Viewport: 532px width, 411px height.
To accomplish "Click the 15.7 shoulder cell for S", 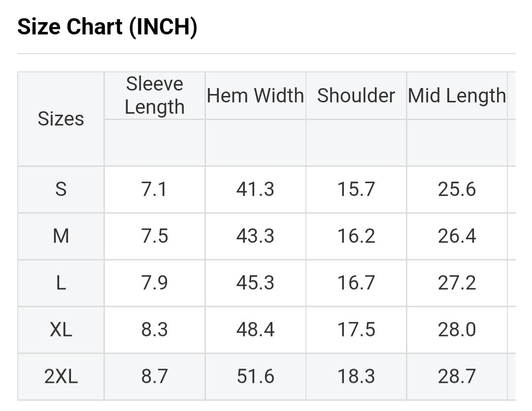I will tap(356, 189).
